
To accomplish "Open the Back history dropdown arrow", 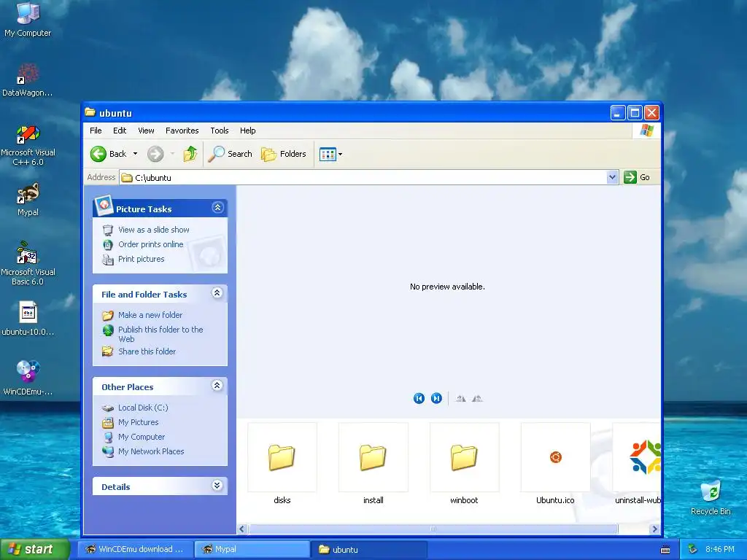I will [x=135, y=154].
